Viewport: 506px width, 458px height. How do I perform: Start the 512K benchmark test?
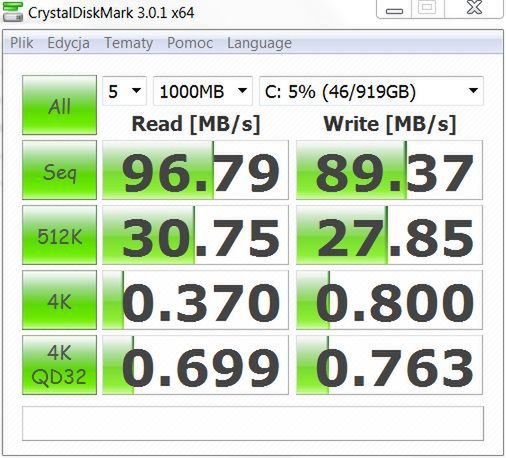click(x=59, y=235)
